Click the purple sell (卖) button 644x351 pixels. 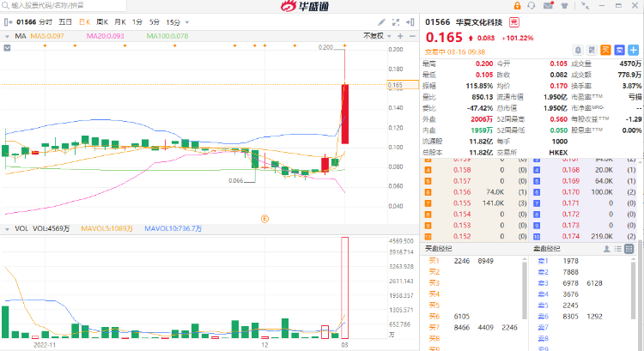[x=619, y=50]
